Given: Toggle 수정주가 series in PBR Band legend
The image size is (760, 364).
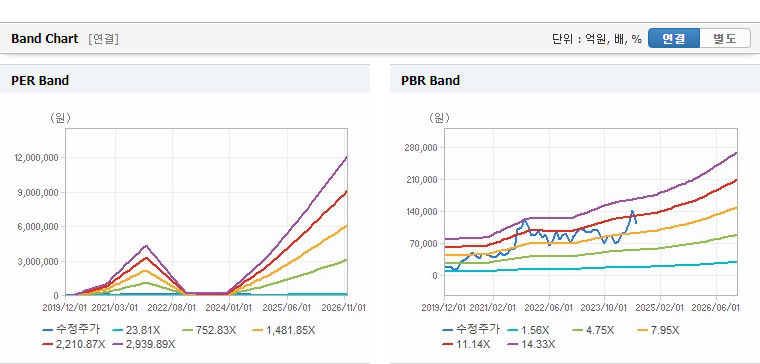Looking at the screenshot, I should [470, 330].
